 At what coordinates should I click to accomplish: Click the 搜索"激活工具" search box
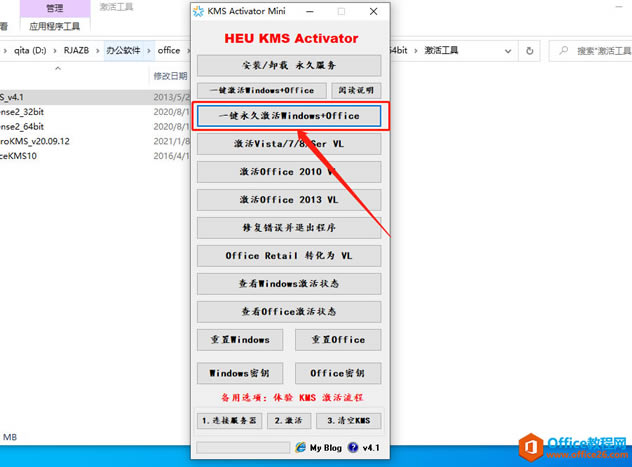click(x=591, y=51)
